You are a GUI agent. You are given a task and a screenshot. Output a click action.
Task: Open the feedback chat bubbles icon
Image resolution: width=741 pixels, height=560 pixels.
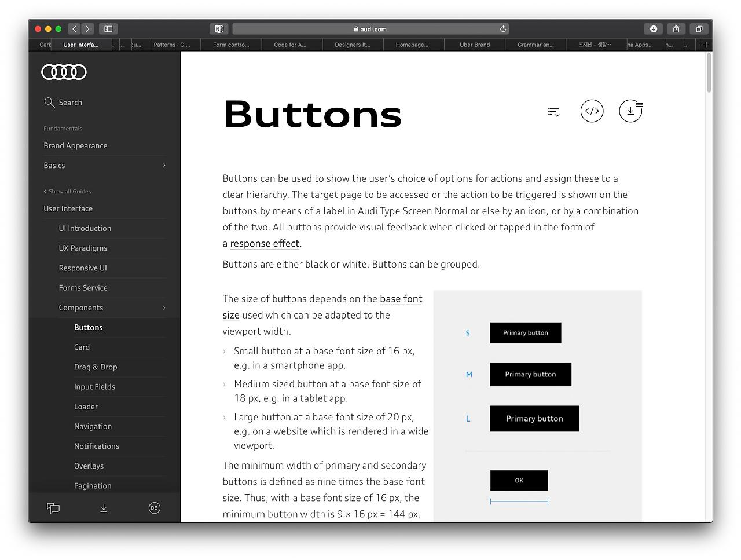point(53,508)
